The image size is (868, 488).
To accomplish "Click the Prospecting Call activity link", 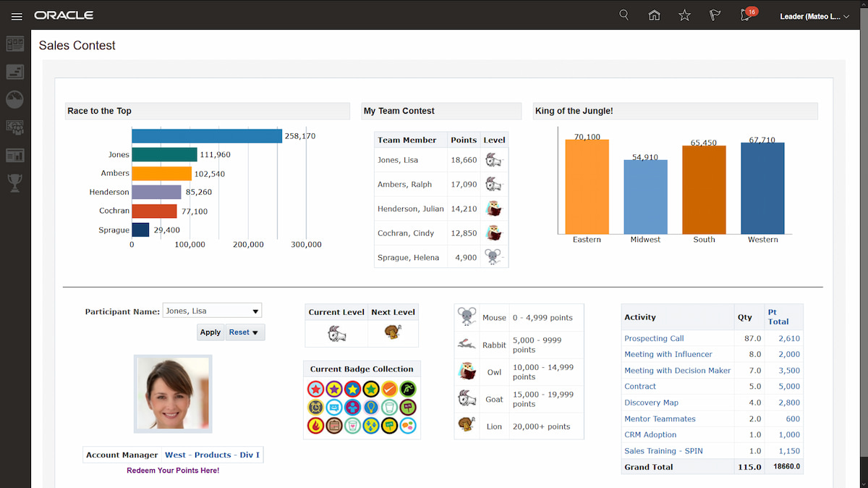I will coord(654,338).
